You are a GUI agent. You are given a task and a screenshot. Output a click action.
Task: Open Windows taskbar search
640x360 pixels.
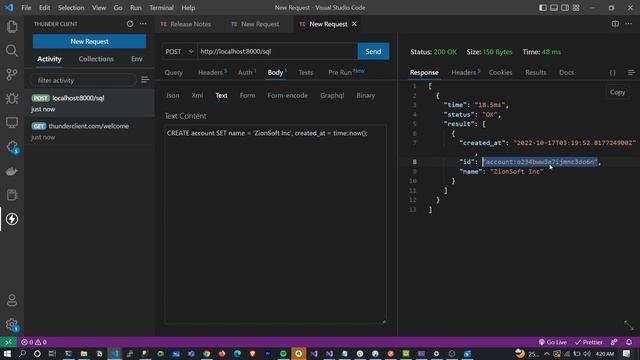(22, 353)
